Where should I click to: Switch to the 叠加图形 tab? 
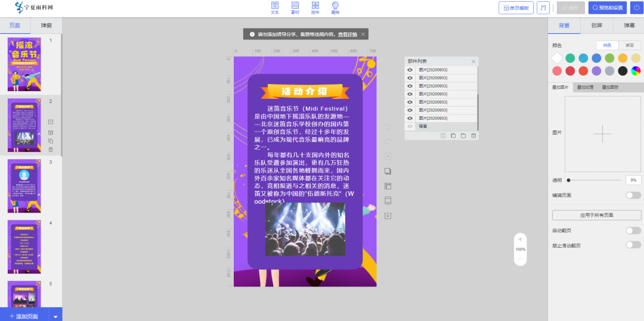pyautogui.click(x=611, y=88)
